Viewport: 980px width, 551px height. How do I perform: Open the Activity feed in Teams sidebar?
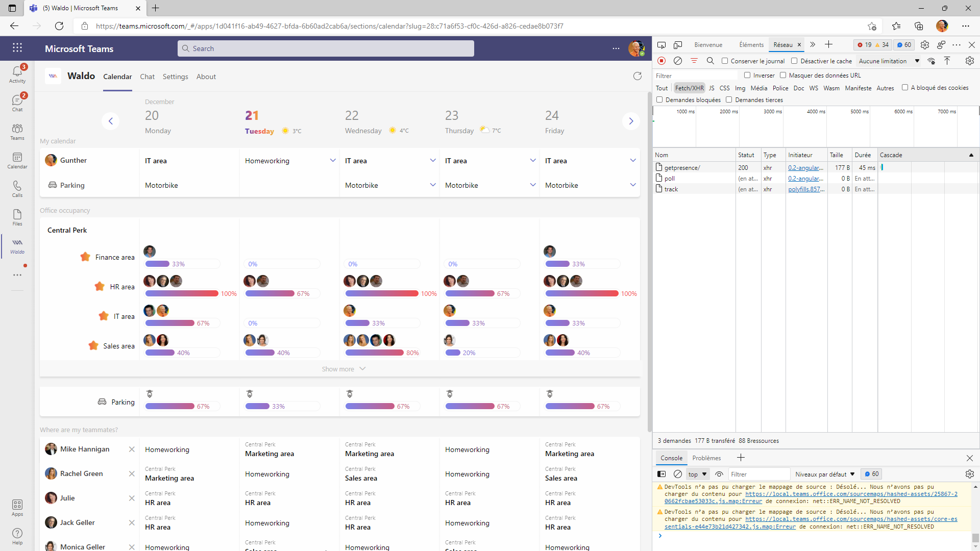coord(17,74)
